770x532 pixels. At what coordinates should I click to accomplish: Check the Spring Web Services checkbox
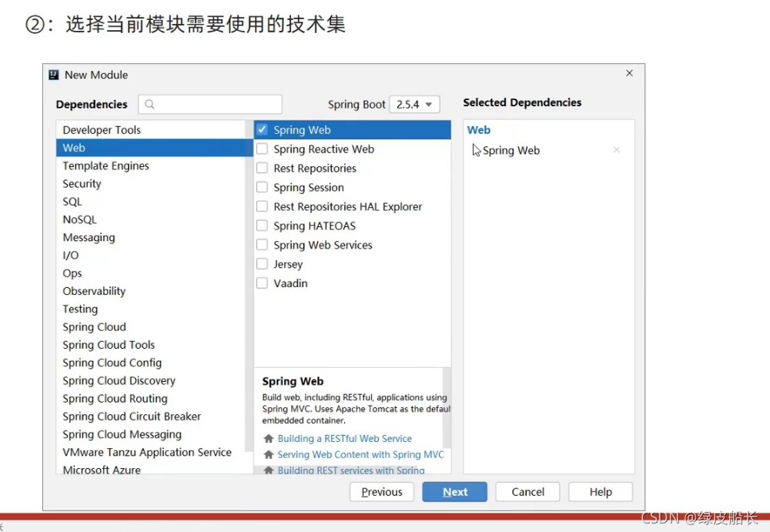tap(263, 245)
